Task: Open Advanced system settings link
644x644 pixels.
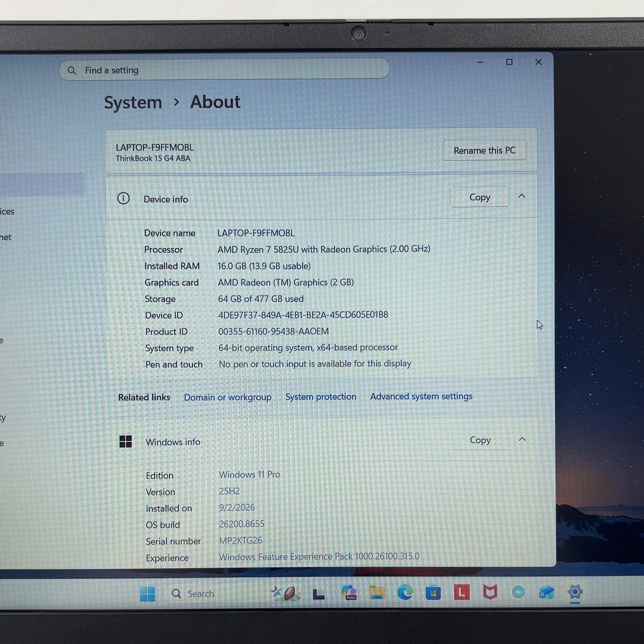Action: (421, 396)
